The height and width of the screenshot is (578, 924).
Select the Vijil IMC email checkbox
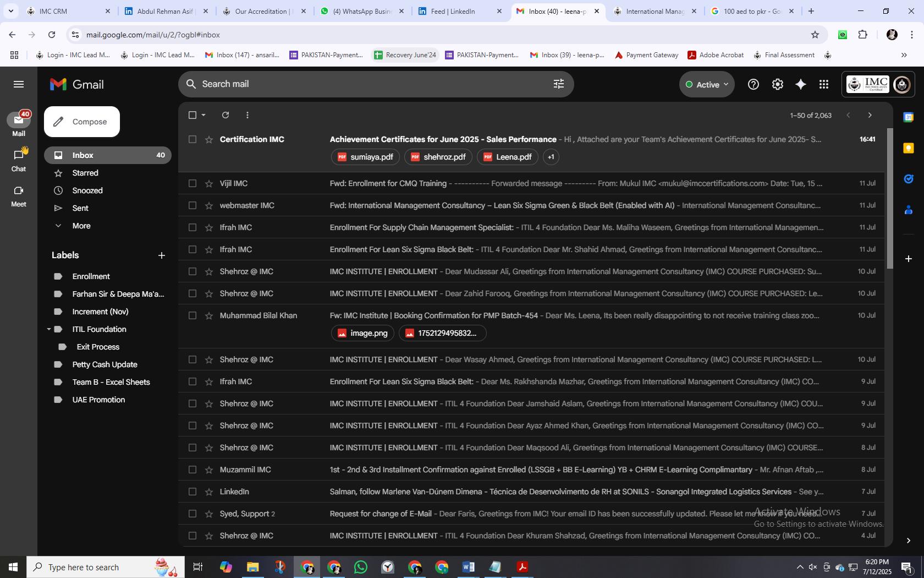(x=192, y=183)
